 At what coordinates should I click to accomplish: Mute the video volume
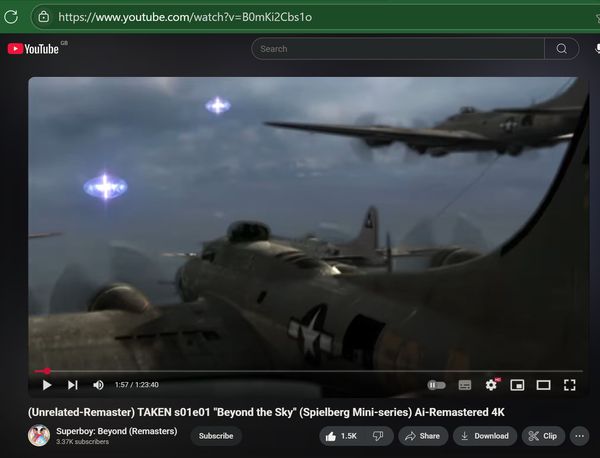point(98,385)
